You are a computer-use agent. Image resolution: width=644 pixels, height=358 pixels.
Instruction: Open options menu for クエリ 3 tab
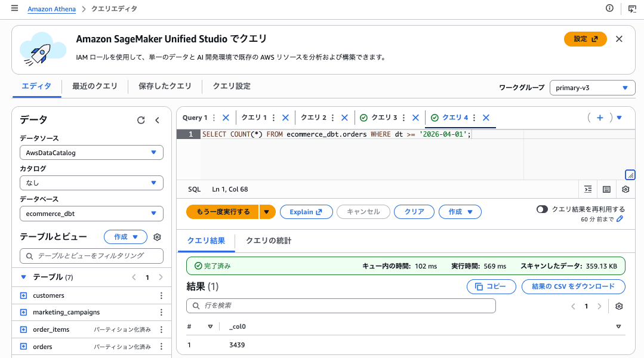[x=403, y=118]
